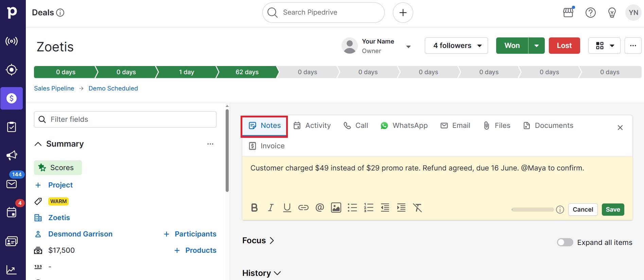Switch to the Documents tab
Image resolution: width=644 pixels, height=280 pixels.
[548, 126]
